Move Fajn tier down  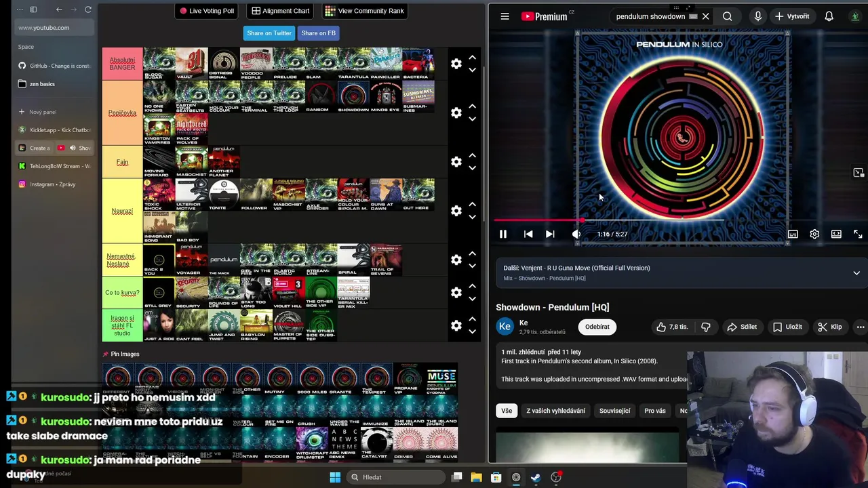(472, 168)
